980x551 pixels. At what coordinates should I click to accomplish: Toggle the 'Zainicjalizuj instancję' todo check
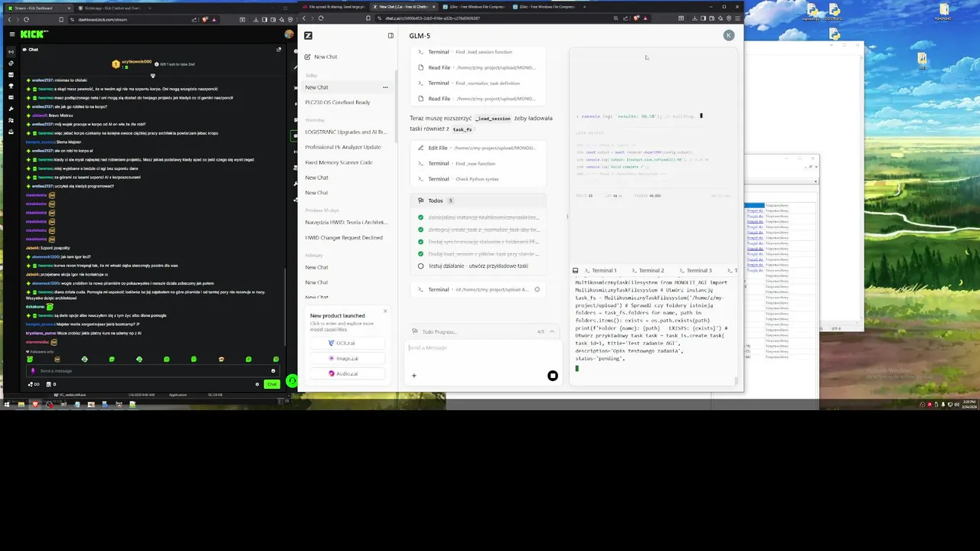(420, 217)
